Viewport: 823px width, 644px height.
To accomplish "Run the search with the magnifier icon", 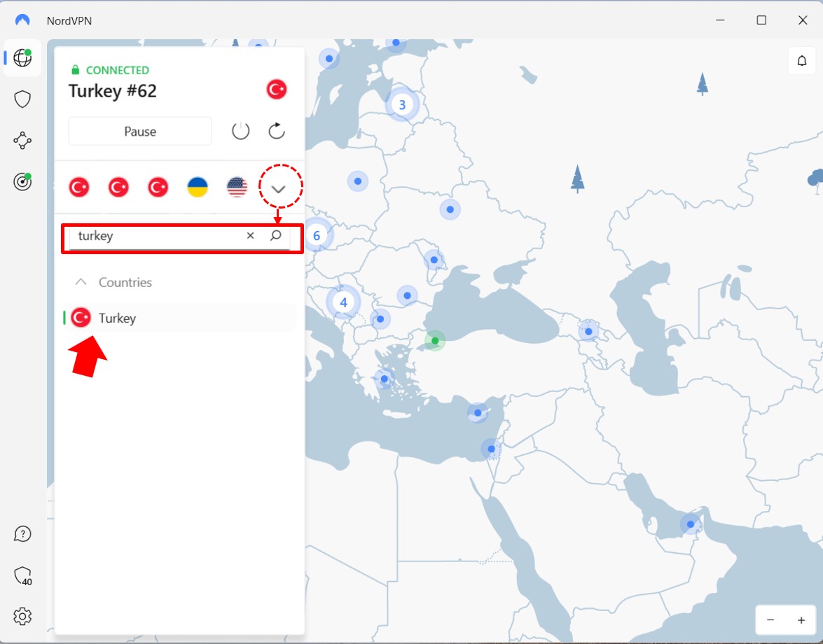I will (276, 236).
